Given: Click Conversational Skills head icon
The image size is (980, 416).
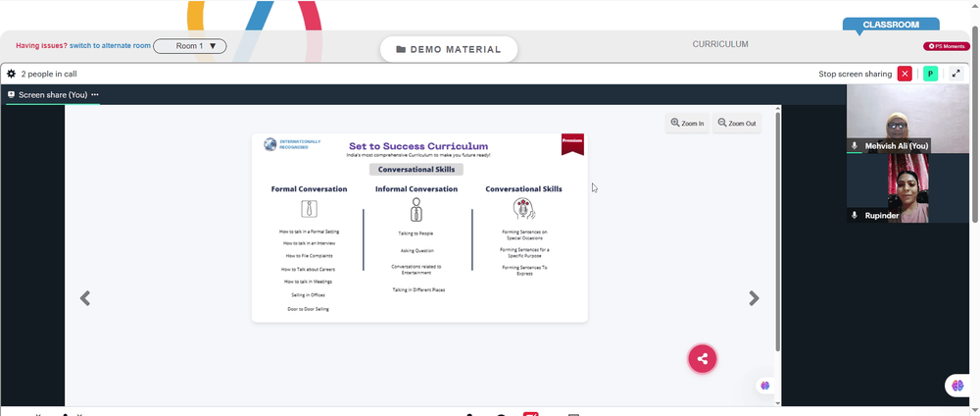Looking at the screenshot, I should pyautogui.click(x=523, y=208).
